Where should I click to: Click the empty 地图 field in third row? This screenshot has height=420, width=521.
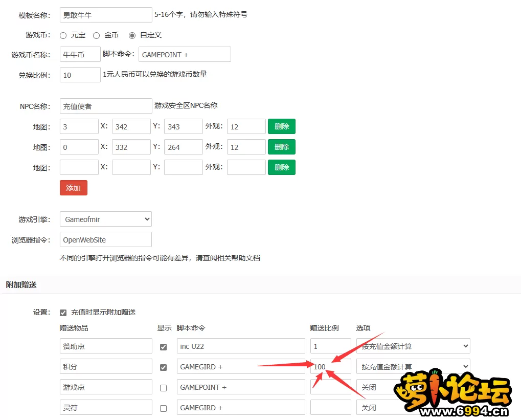coord(79,167)
